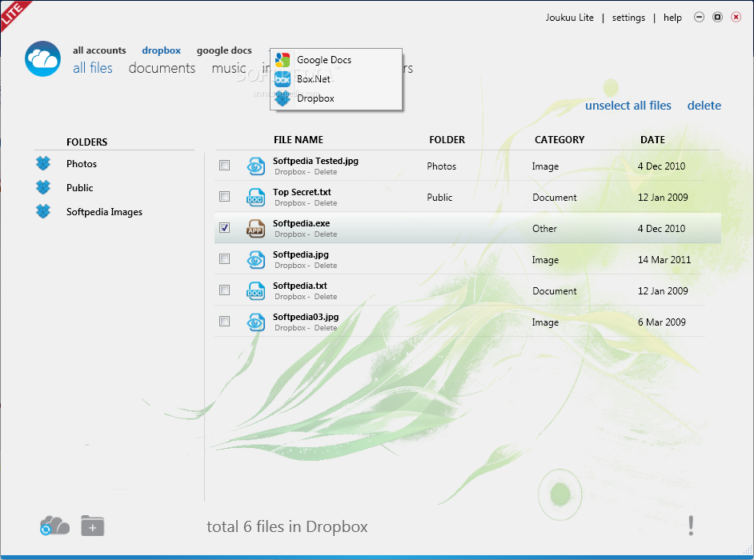
Task: Select Google Docs menu entry
Action: point(336,60)
